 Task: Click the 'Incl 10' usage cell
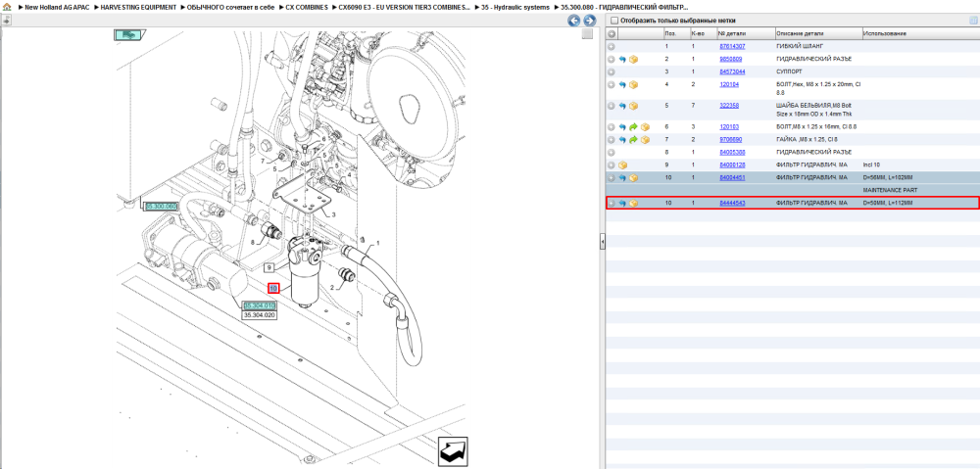pos(871,164)
